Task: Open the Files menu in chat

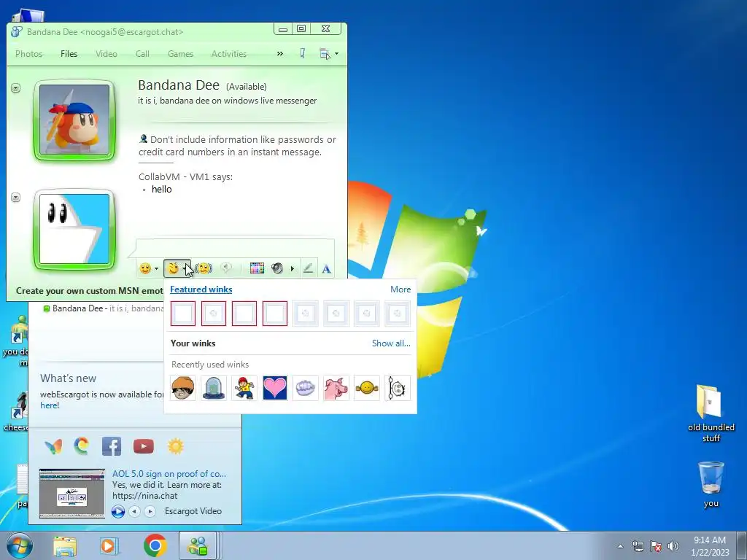Action: coord(69,54)
